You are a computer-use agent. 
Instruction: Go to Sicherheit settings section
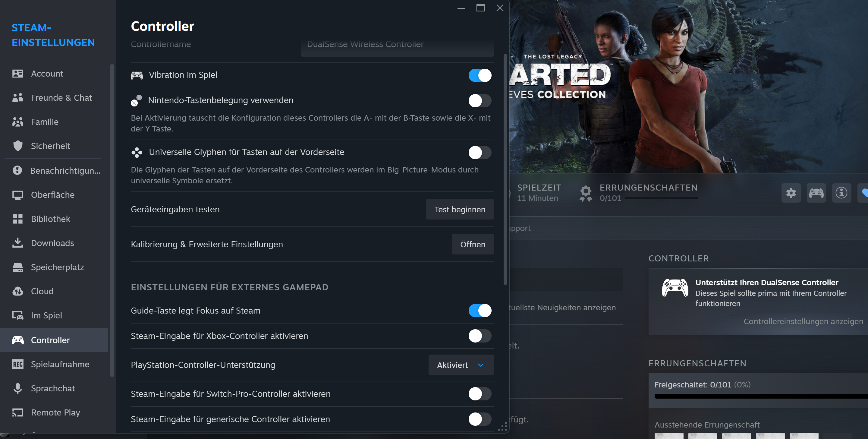click(x=51, y=146)
